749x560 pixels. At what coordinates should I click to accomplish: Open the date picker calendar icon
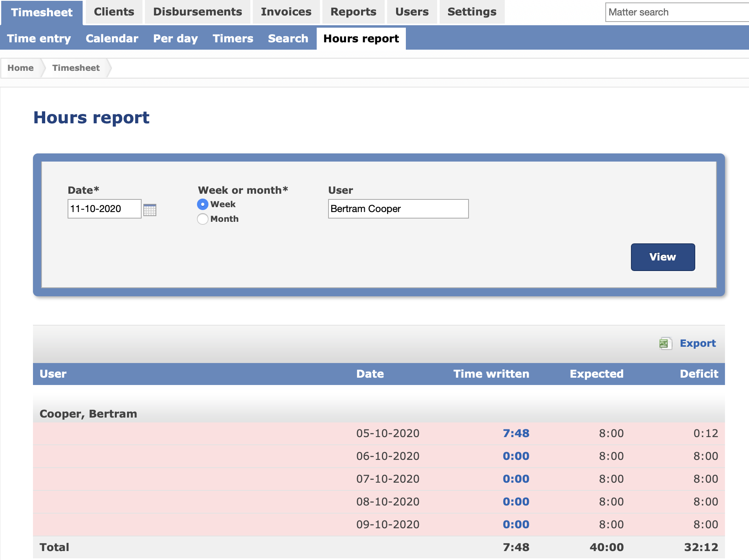(x=151, y=210)
